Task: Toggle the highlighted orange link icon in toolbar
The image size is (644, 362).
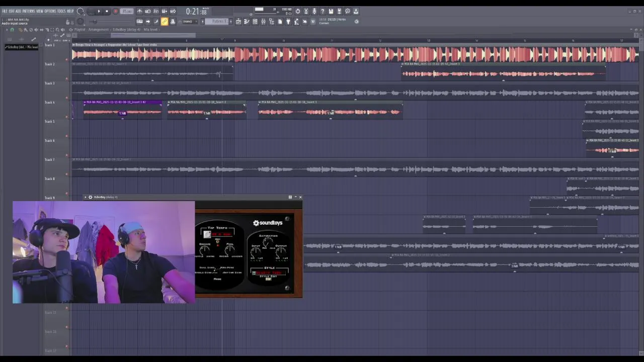Action: tap(165, 21)
